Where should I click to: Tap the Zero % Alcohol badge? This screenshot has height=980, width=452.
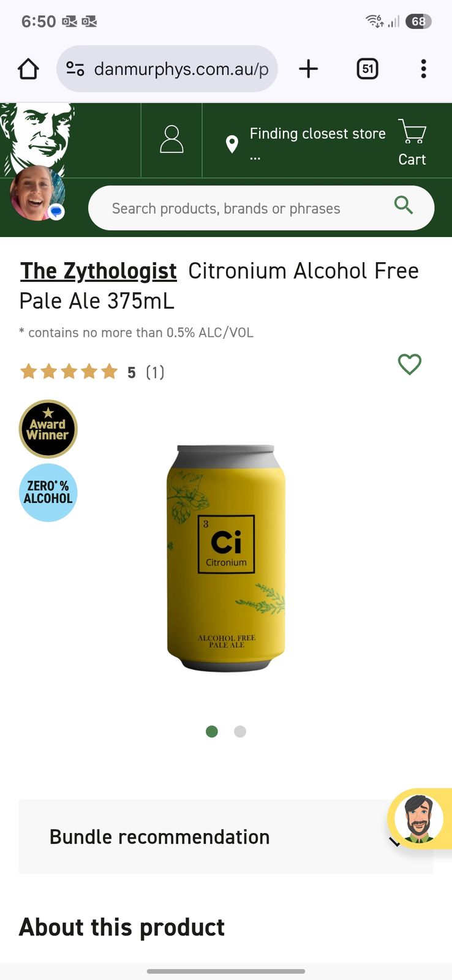48,492
